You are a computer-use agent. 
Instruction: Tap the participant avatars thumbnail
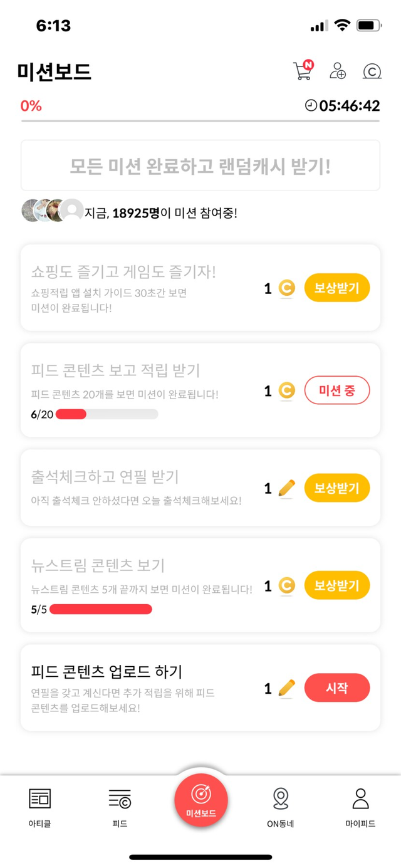[53, 211]
